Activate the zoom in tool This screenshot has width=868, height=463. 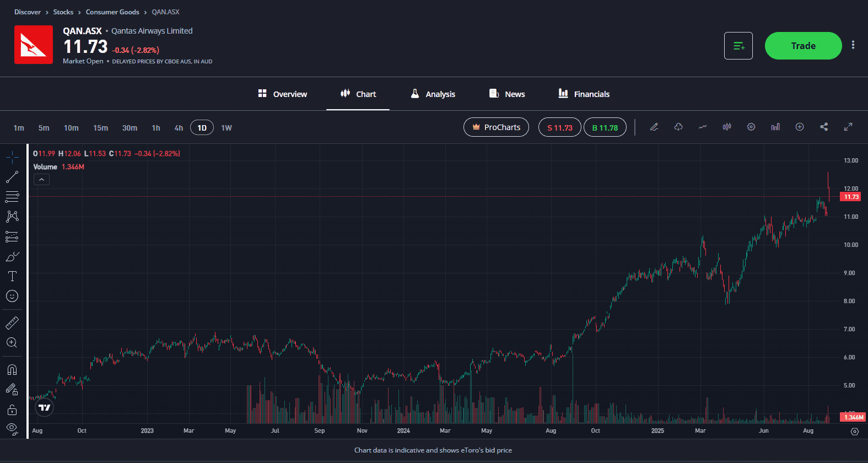pyautogui.click(x=12, y=342)
